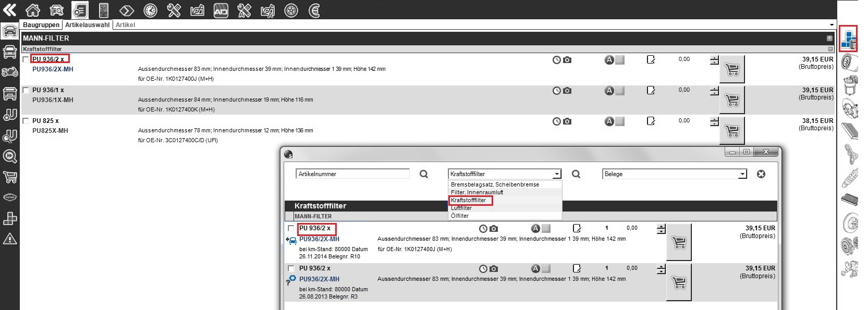Open article link PU936/1X-MH
868x310 pixels.
(x=53, y=100)
